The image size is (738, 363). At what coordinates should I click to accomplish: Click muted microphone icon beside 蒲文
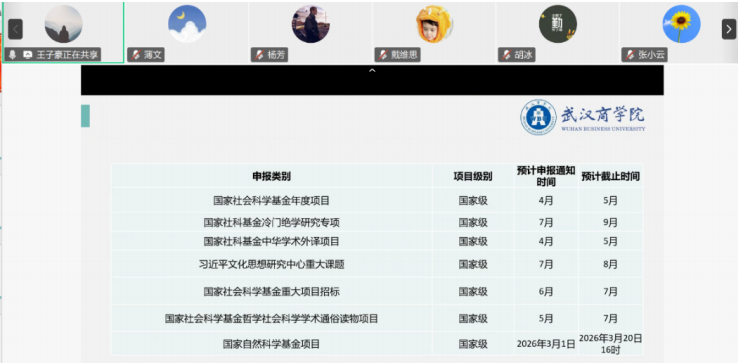click(x=136, y=55)
